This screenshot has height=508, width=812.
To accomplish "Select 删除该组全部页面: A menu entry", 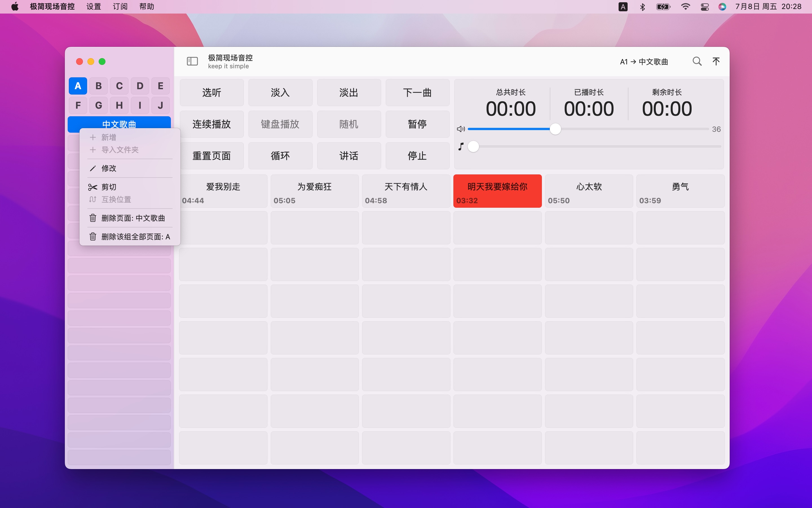I will click(129, 237).
